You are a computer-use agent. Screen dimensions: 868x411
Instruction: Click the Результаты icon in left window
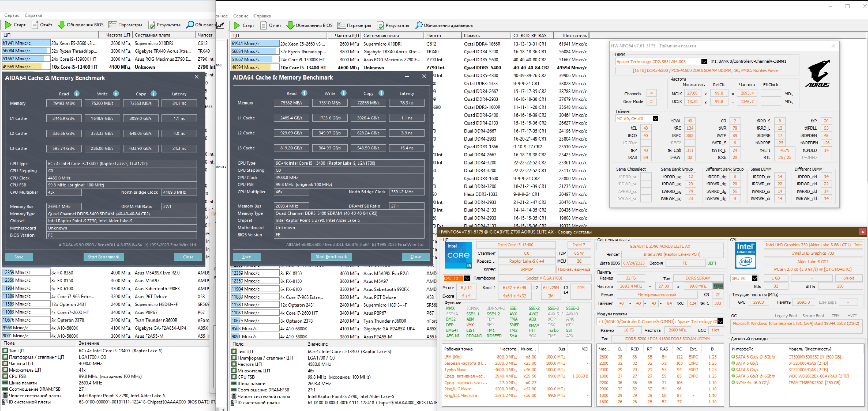tap(152, 25)
